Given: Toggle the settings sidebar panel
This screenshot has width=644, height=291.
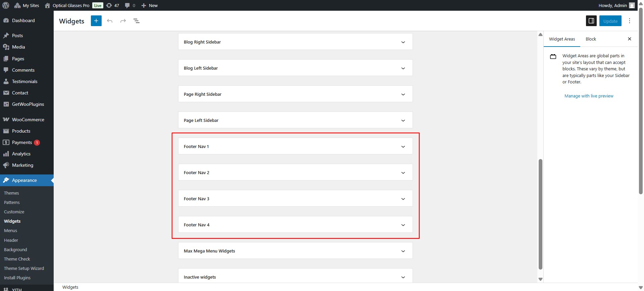Looking at the screenshot, I should 591,21.
